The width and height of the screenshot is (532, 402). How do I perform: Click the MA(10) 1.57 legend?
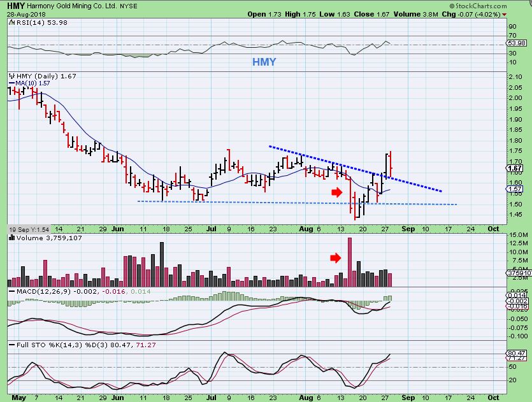(x=29, y=83)
